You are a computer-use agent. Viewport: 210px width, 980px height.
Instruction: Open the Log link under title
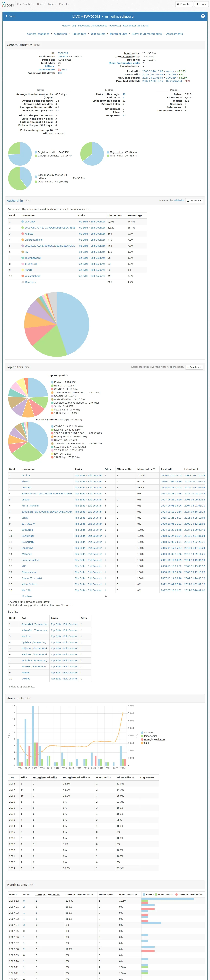point(74,26)
